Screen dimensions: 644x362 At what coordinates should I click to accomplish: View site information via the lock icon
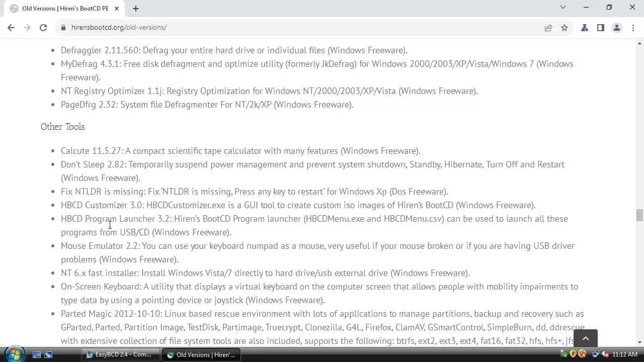point(63,28)
